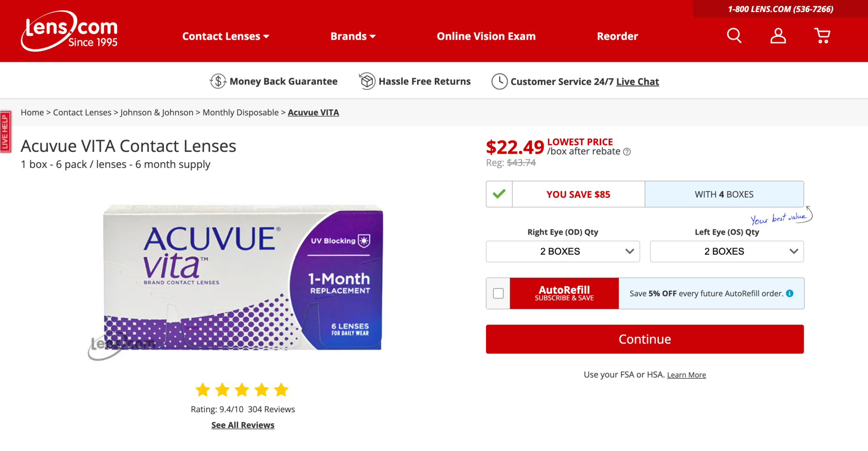Open the search magnifier icon
Screen dimensions: 868x451
point(734,36)
